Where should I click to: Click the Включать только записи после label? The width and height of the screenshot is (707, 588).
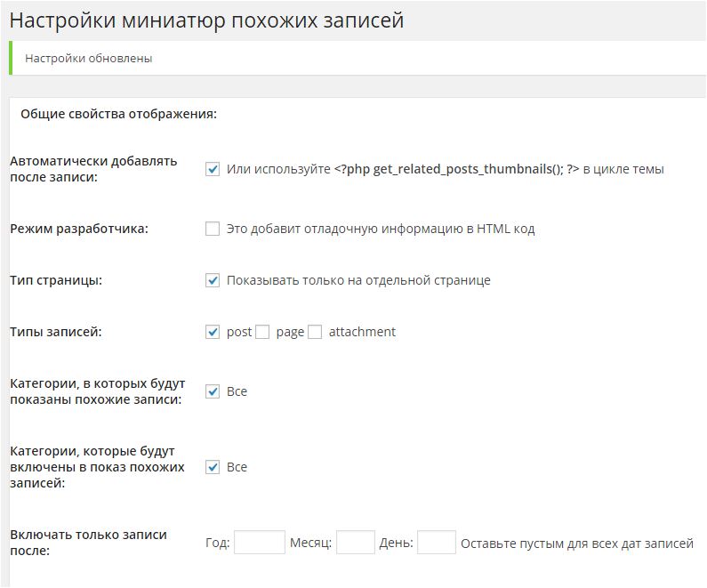click(88, 543)
